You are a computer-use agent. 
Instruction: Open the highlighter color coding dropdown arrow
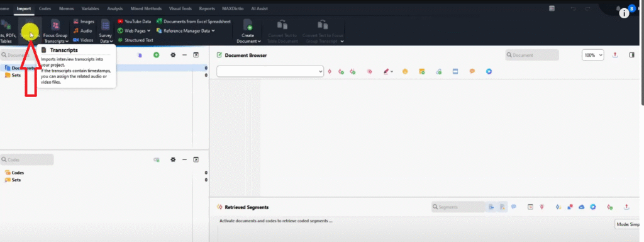point(392,72)
